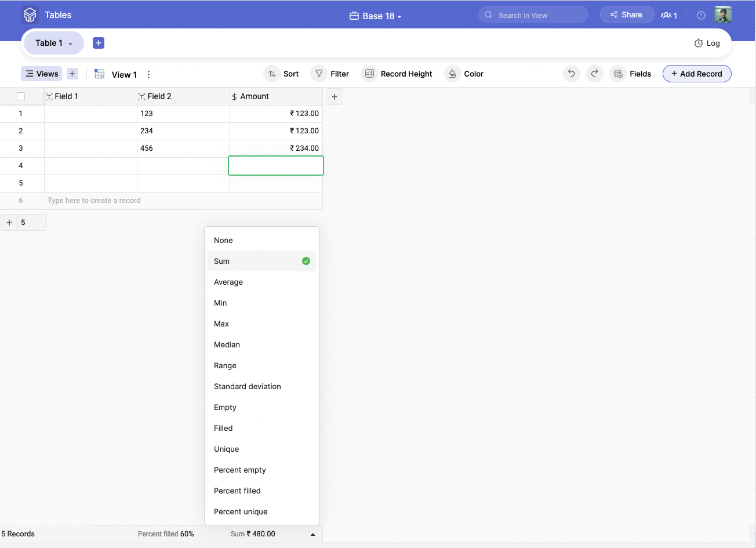Image resolution: width=756 pixels, height=548 pixels.
Task: Select Average in the summary menu
Action: 262,282
